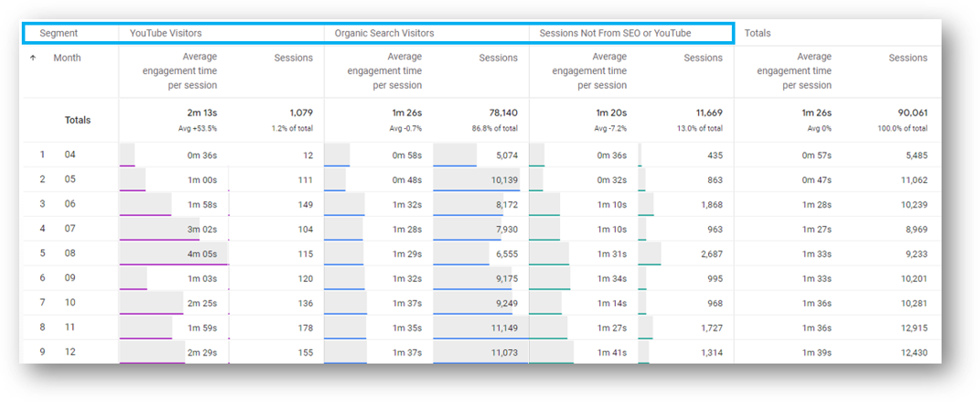Viewport: 980px width, 402px height.
Task: Click the 11,669 sessions total
Action: 709,114
